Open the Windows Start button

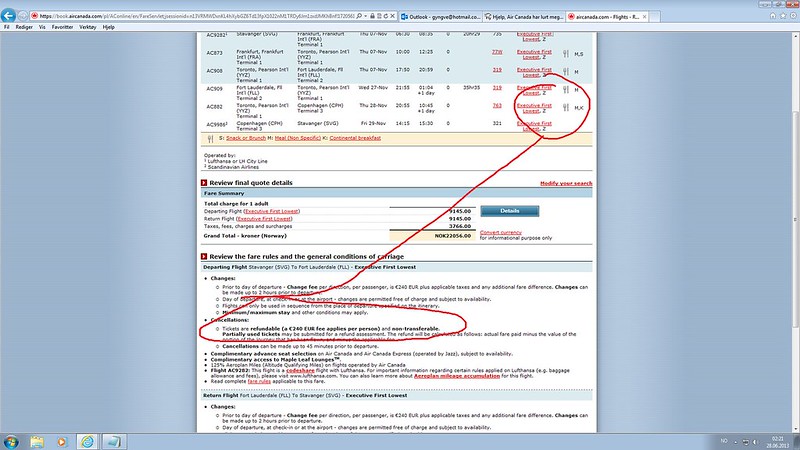tap(11, 441)
